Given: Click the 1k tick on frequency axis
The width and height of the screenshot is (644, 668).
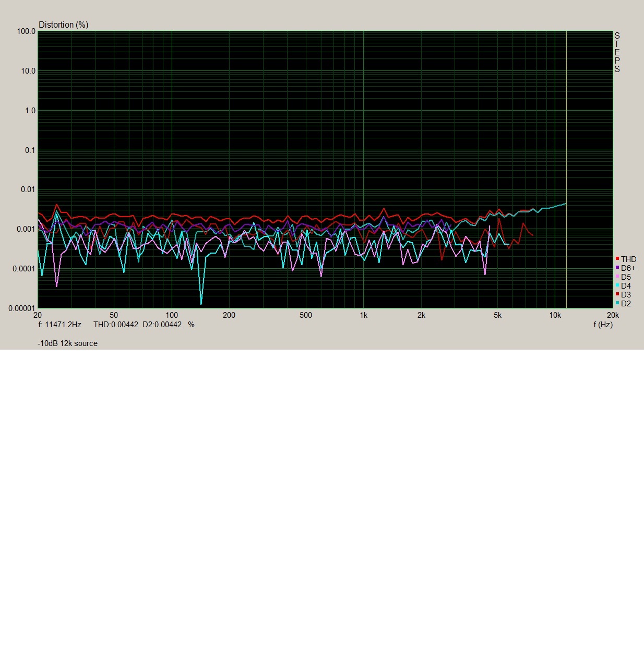Looking at the screenshot, I should pos(363,315).
